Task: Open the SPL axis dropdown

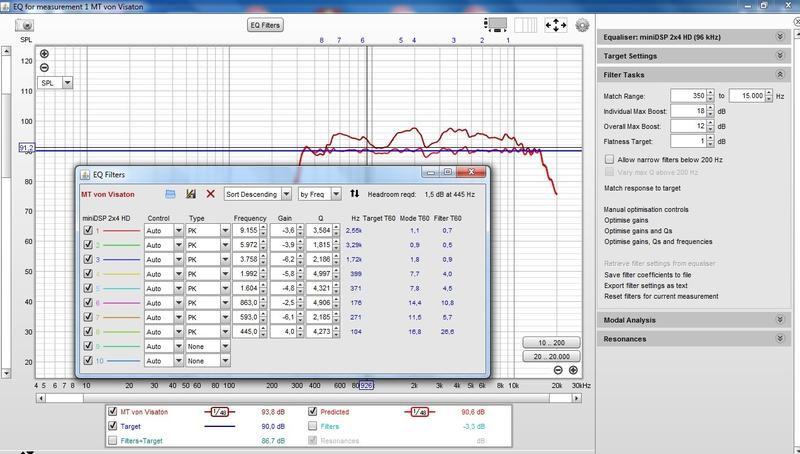Action: 67,82
